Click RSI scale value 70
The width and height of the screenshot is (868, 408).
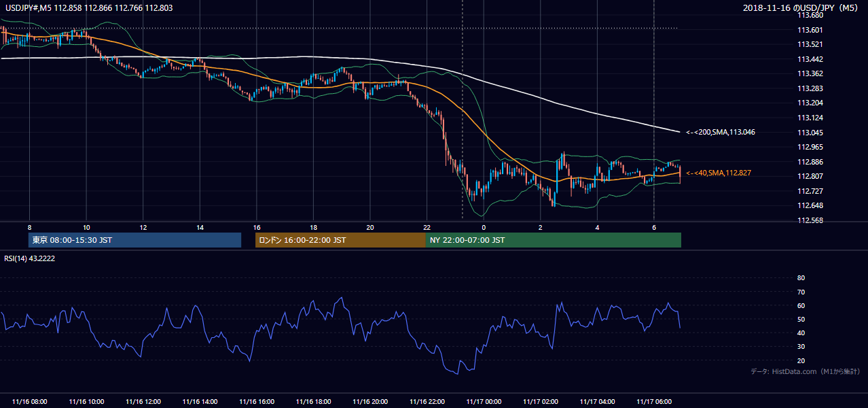(801, 292)
